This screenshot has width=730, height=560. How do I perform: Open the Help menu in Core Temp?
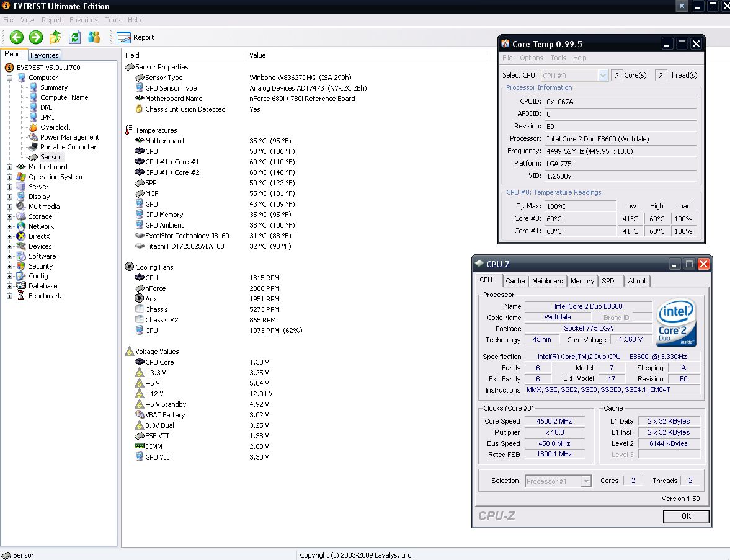(580, 58)
